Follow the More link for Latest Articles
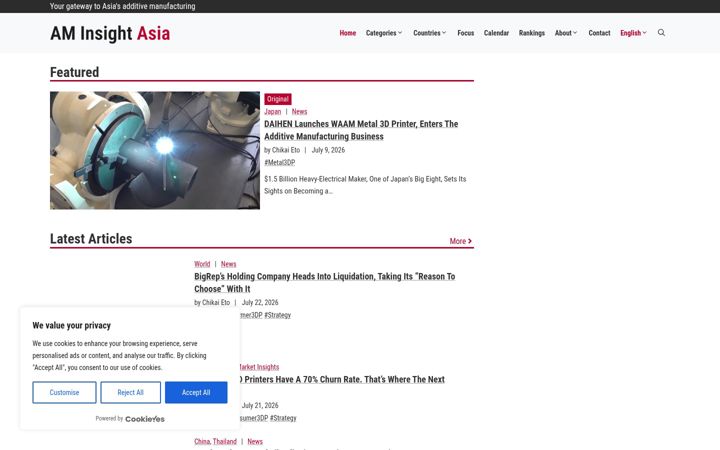Image resolution: width=720 pixels, height=450 pixels. point(461,241)
